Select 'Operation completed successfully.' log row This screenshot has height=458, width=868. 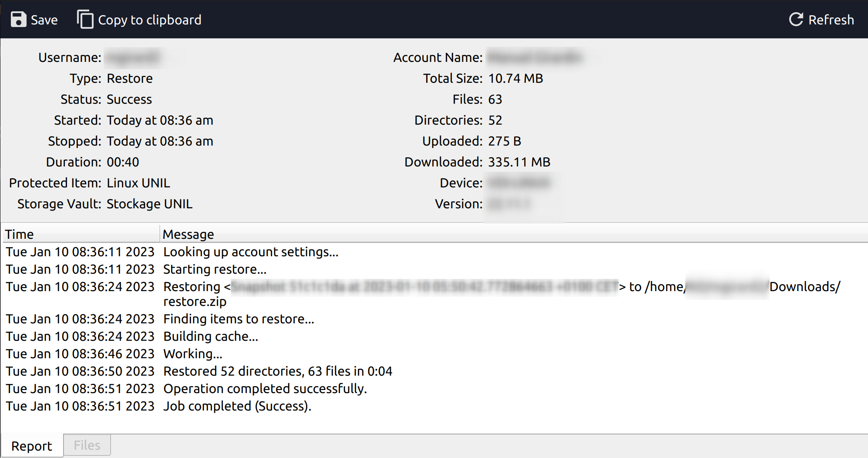pyautogui.click(x=265, y=389)
